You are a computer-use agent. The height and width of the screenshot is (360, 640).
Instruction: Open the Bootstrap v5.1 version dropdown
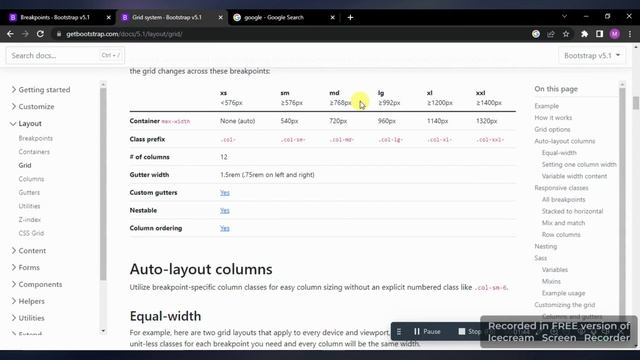pyautogui.click(x=592, y=56)
